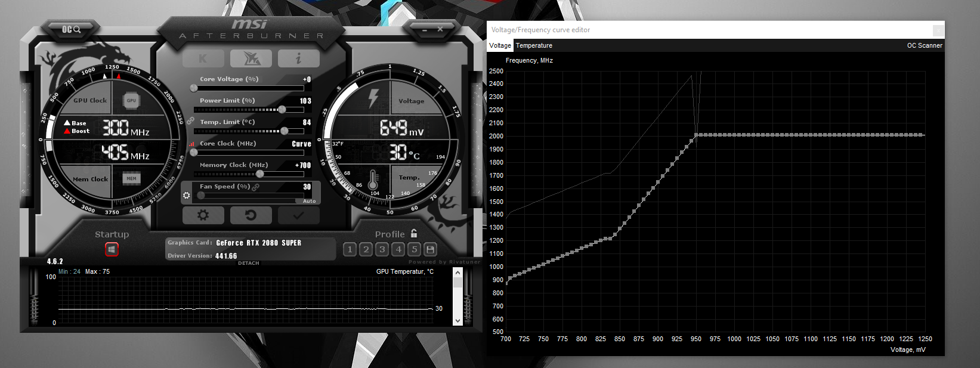Select profile slot 2
The height and width of the screenshot is (368, 980).
click(x=366, y=249)
